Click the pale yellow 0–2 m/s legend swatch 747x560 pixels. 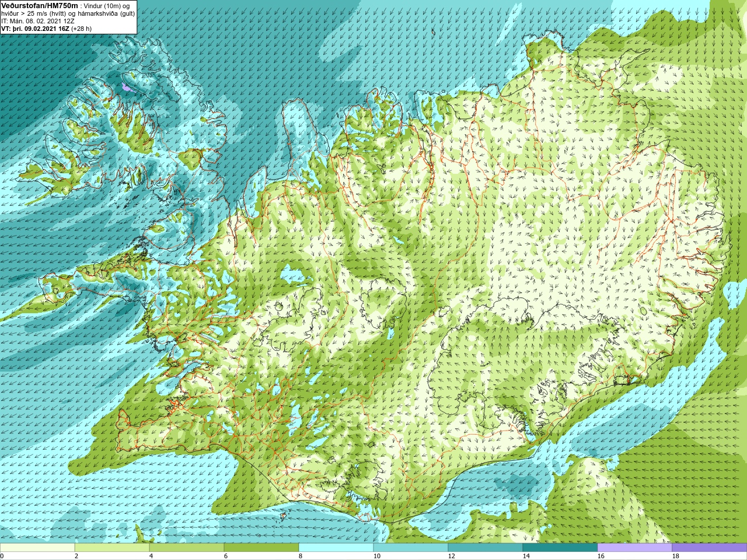click(37, 548)
